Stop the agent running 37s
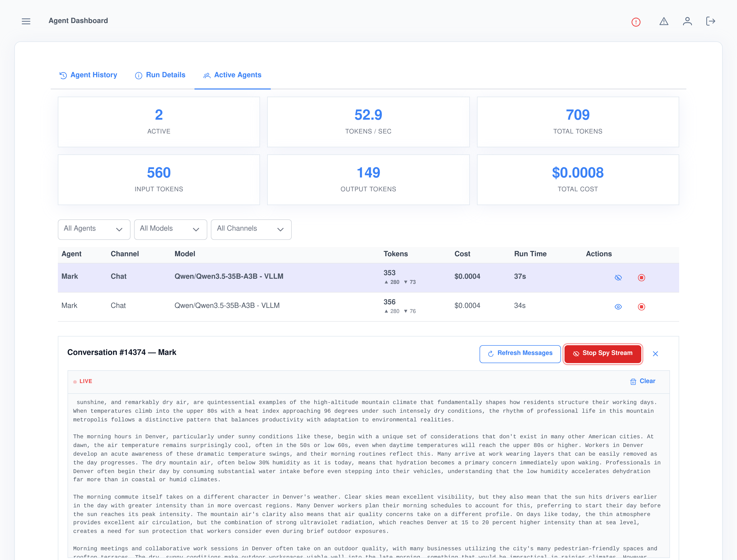The image size is (737, 560). coord(641,278)
